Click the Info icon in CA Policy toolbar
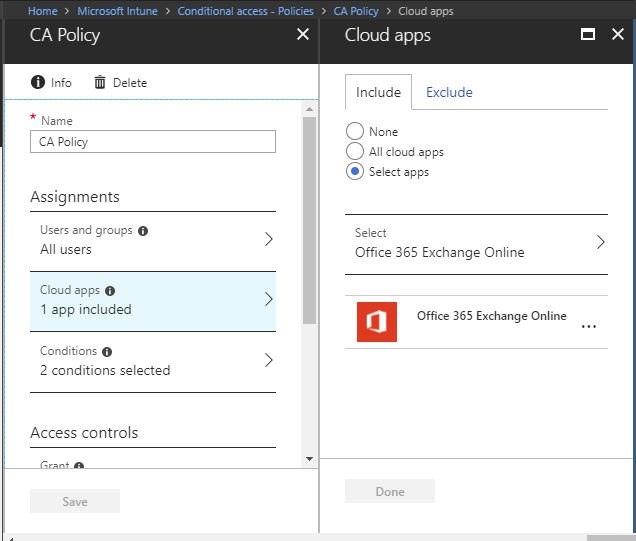Screen dimensions: 636x541 point(38,82)
